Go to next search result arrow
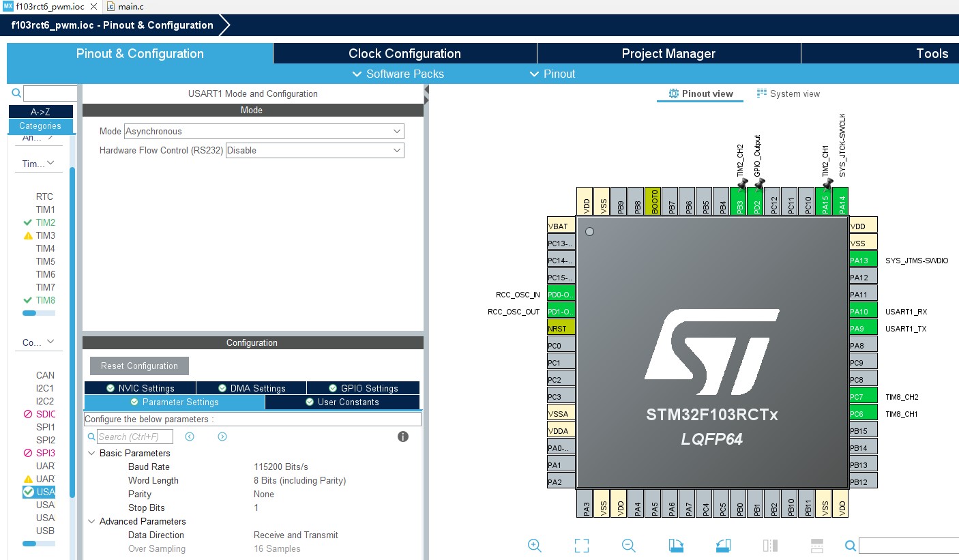959x560 pixels. pos(222,437)
